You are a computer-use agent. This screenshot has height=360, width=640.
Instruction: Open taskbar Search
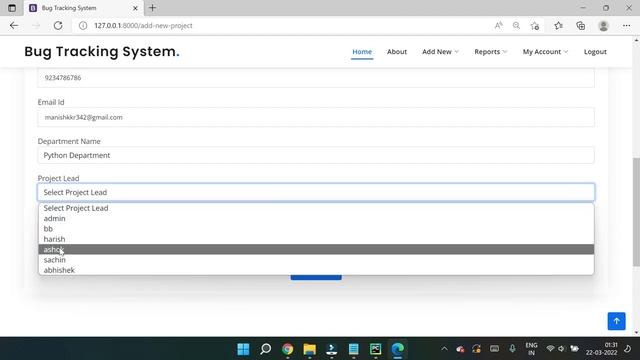265,349
